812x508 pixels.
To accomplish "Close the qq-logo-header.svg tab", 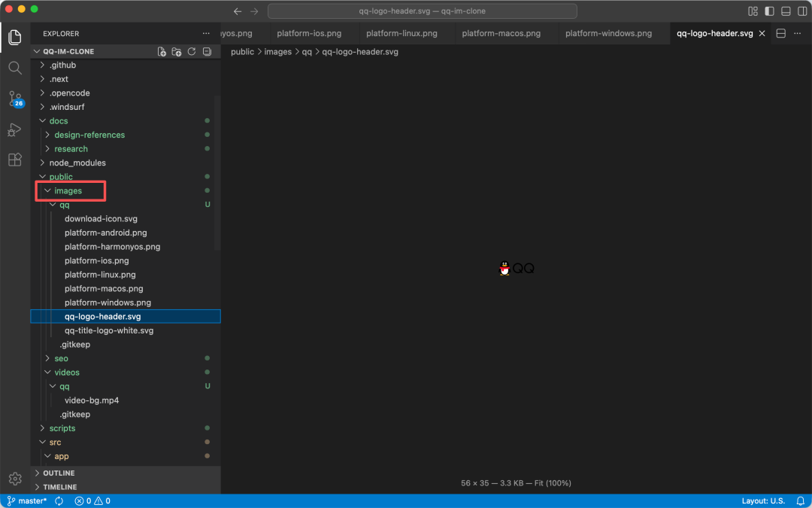I will point(762,34).
